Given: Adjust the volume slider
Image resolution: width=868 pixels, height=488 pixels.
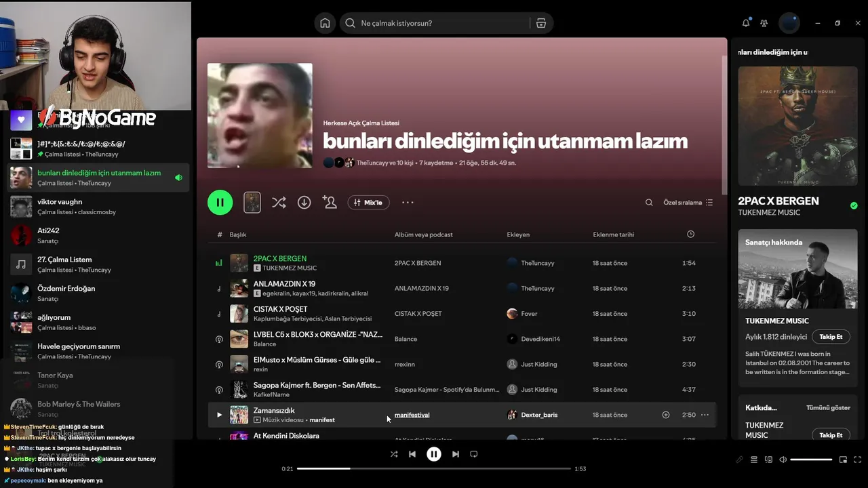Looking at the screenshot, I should click(x=811, y=460).
